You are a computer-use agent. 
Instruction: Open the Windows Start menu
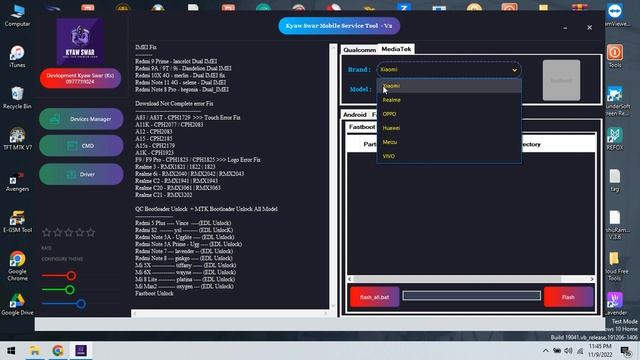click(x=11, y=351)
